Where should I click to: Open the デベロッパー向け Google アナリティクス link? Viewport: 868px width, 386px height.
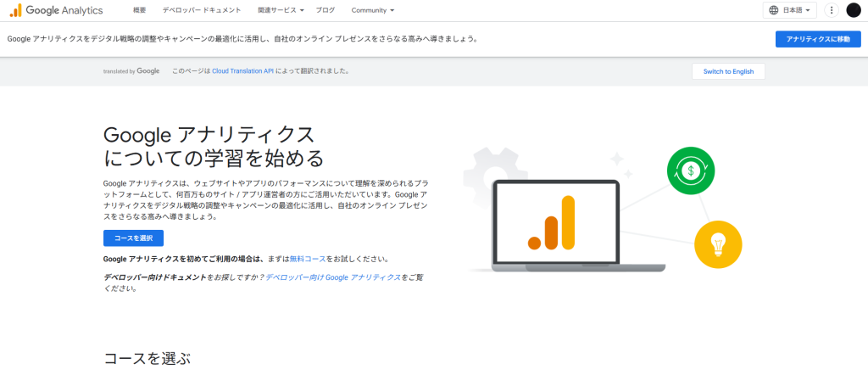[332, 277]
